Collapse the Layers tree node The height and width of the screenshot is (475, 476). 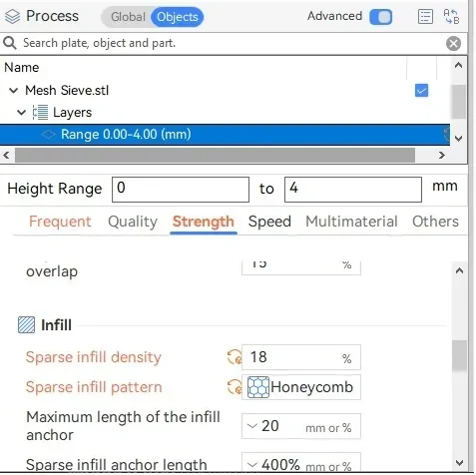pyautogui.click(x=21, y=113)
